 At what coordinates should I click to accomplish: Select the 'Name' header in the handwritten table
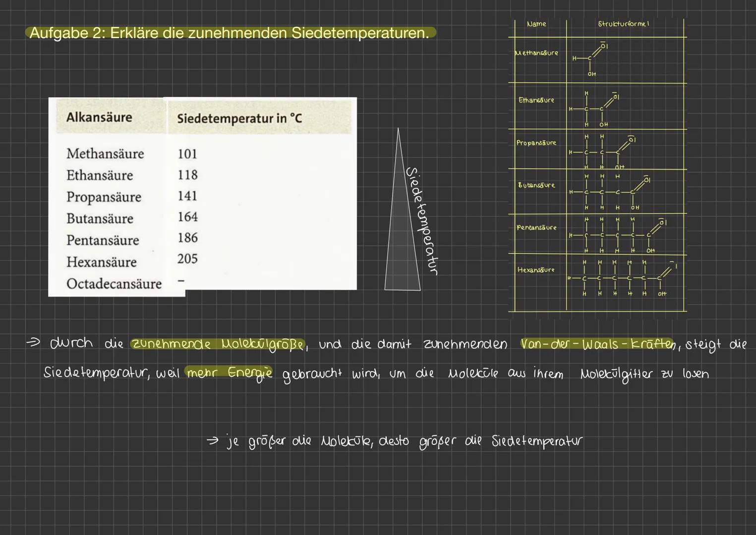536,24
